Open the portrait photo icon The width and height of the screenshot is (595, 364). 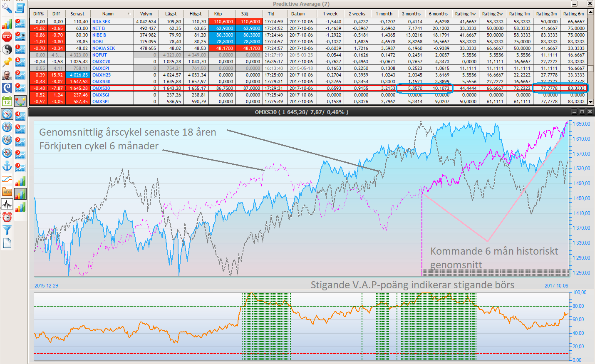[7, 75]
